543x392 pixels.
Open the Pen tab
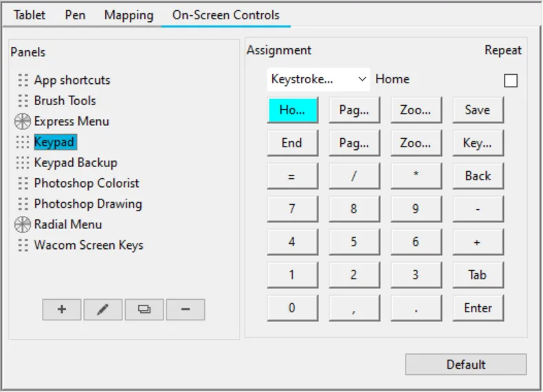[75, 15]
